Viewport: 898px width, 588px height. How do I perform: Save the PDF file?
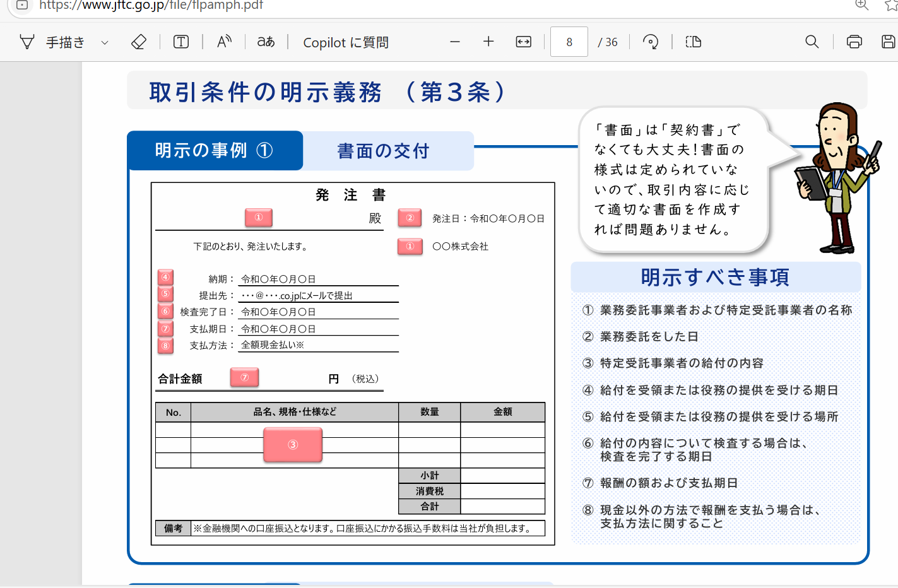889,42
